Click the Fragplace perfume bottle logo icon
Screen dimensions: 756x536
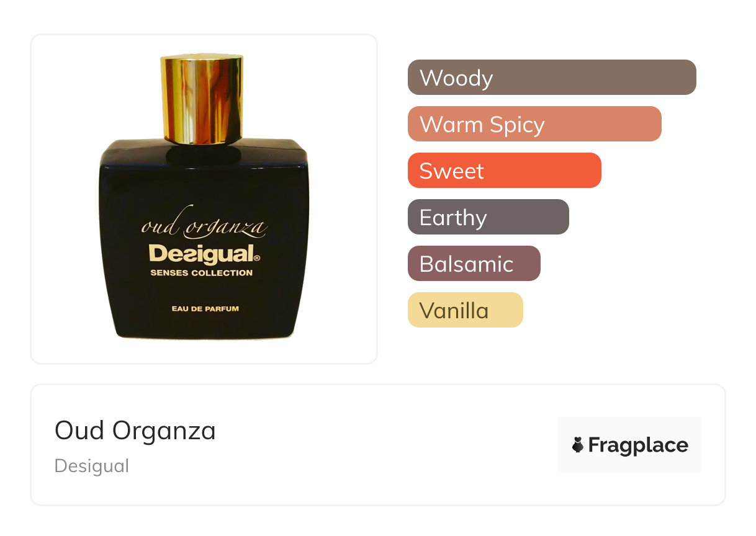click(578, 445)
